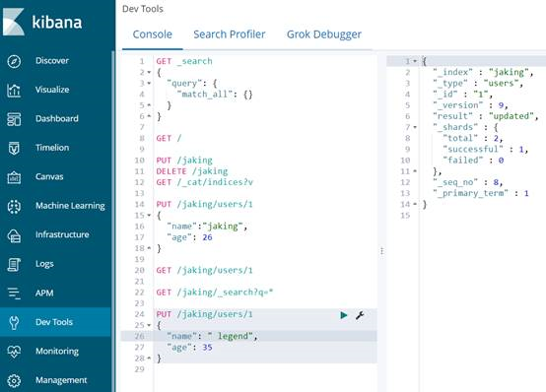Go to Visualize in the sidebar
The image size is (546, 392).
(52, 90)
